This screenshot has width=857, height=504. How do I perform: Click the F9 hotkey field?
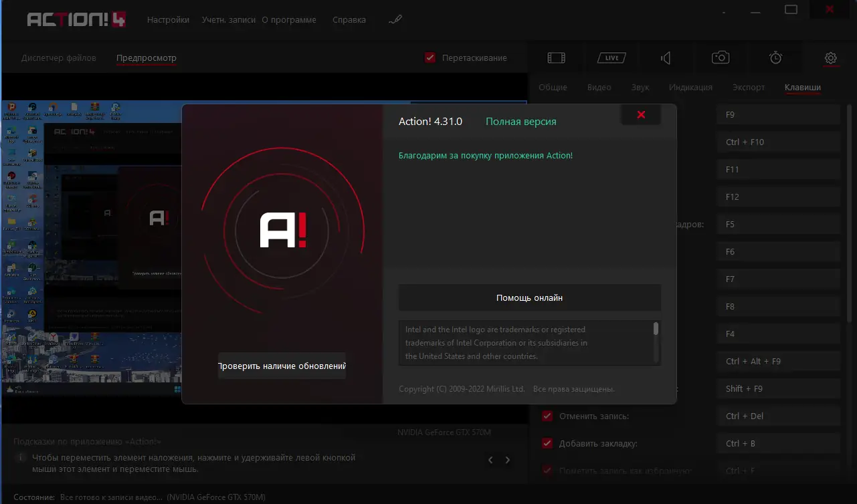tap(778, 115)
